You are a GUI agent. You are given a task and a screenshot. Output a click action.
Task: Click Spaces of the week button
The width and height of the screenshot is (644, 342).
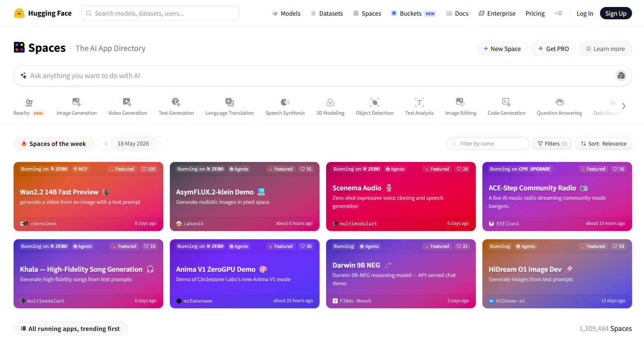point(54,143)
